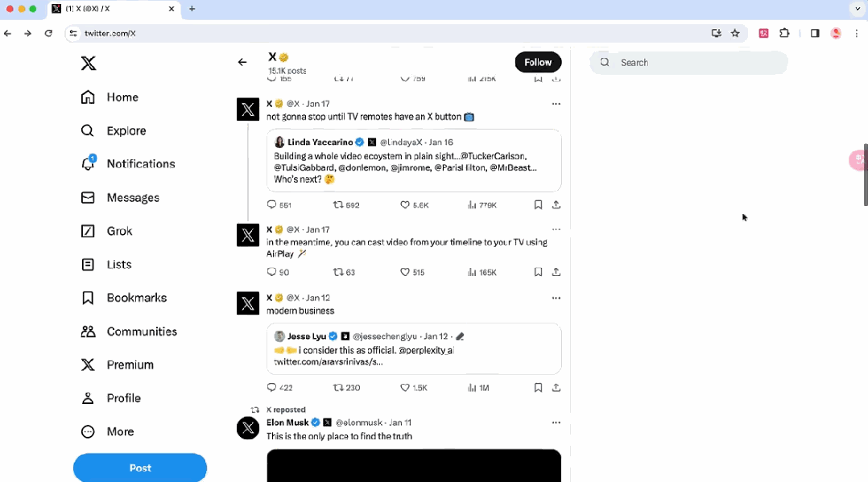The width and height of the screenshot is (868, 482).
Task: Open Grok from the sidebar
Action: click(x=107, y=231)
